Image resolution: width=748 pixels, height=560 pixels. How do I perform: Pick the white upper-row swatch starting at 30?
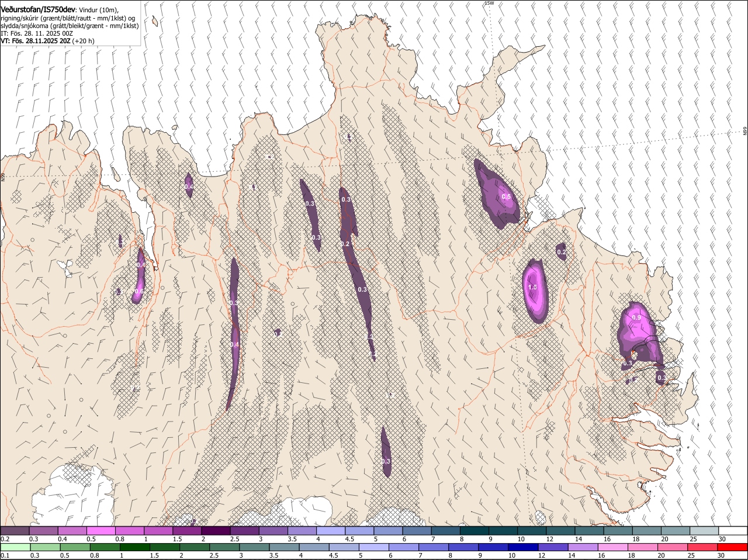tap(733, 531)
